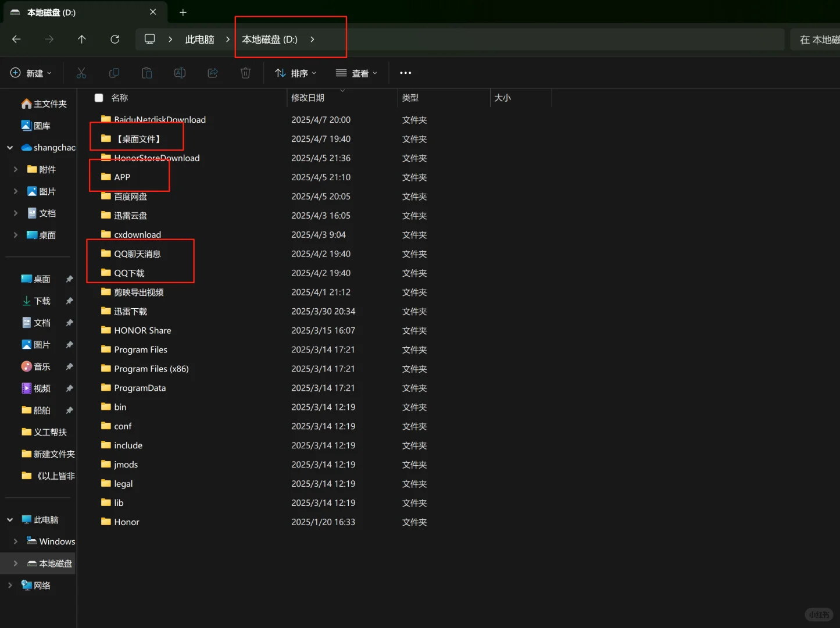
Task: Go back to previous folder
Action: [16, 40]
